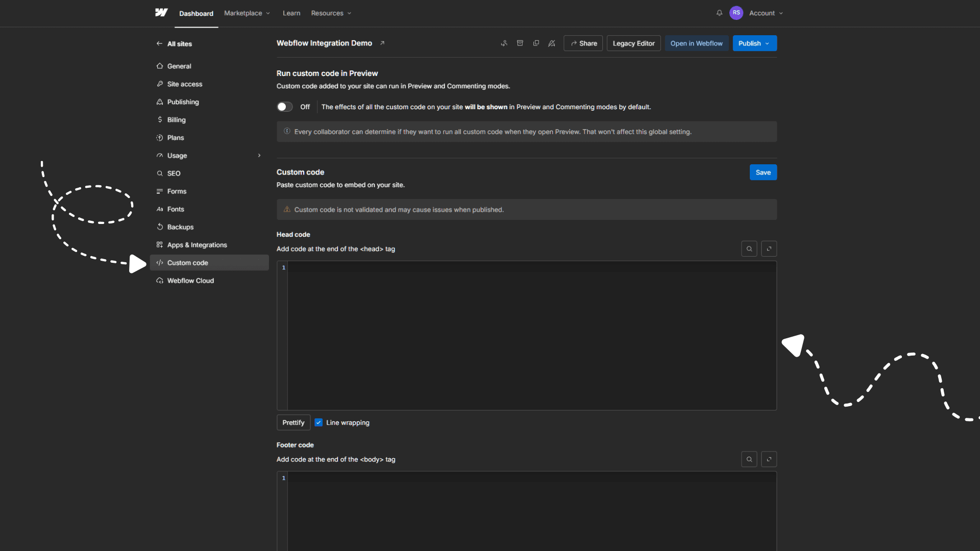Click expand icon above Head code editor
This screenshot has height=551, width=980.
tap(769, 249)
